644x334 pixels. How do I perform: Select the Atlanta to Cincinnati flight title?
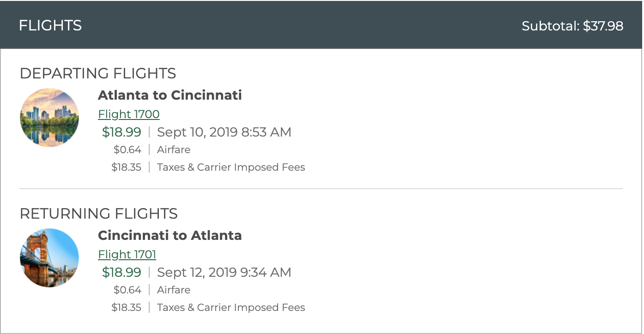coord(169,95)
